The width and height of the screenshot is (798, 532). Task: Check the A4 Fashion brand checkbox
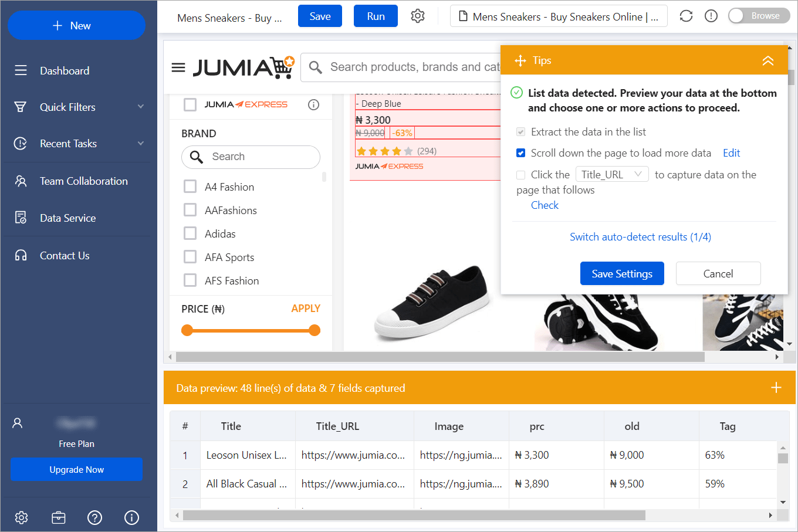[x=190, y=186]
